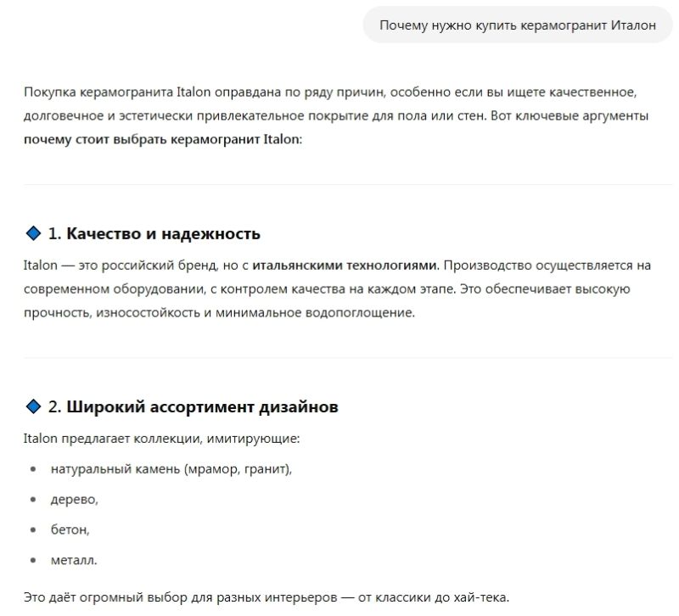The image size is (679, 616).
Task: Click the bullet item "натуральный камень (мрамор, гранит)"
Action: point(171,468)
